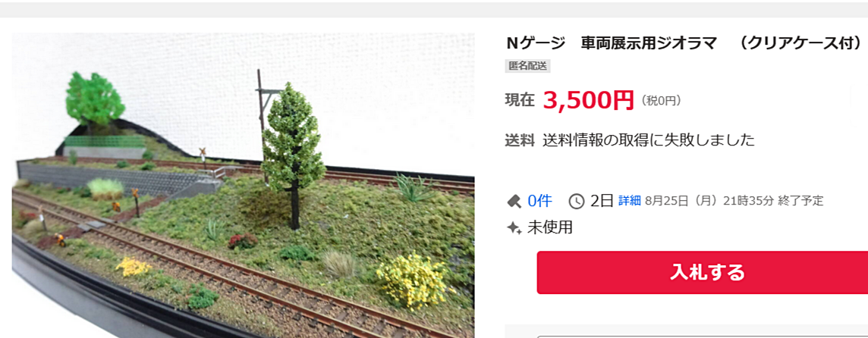Click the red 入札する bid button

[x=703, y=272]
